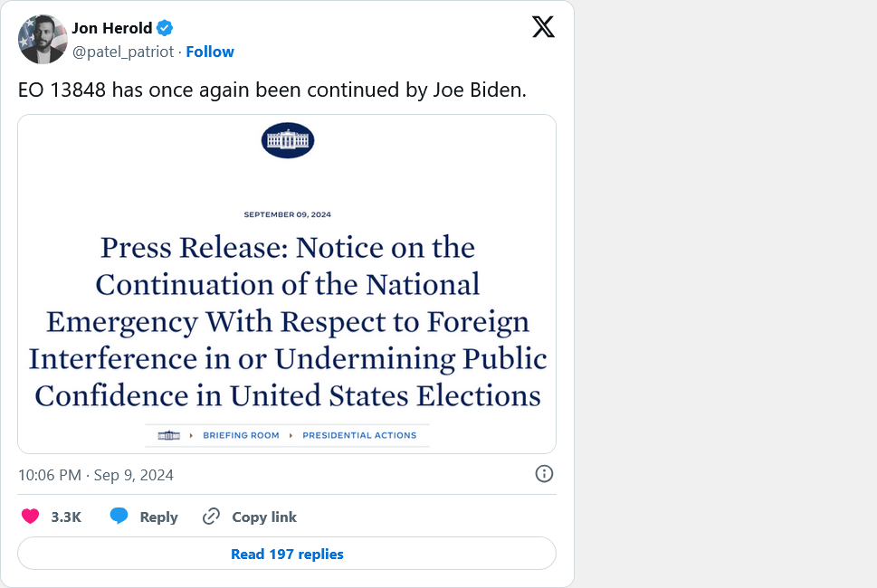Open the Read 197 replies thread
The width and height of the screenshot is (877, 588).
coord(286,554)
